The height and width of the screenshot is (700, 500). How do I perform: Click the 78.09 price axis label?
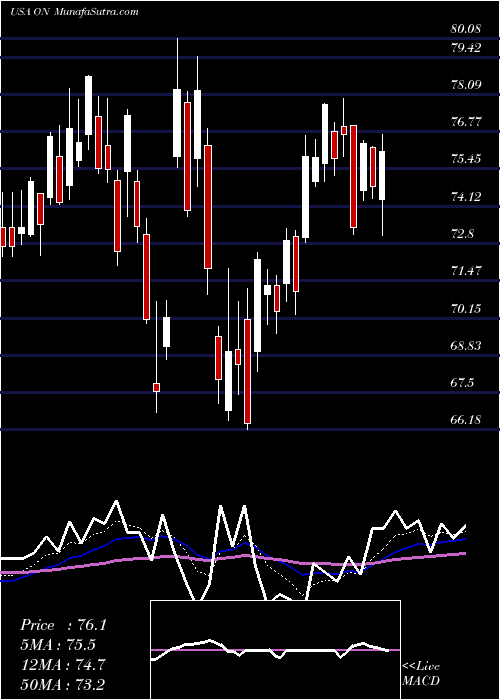click(x=466, y=85)
